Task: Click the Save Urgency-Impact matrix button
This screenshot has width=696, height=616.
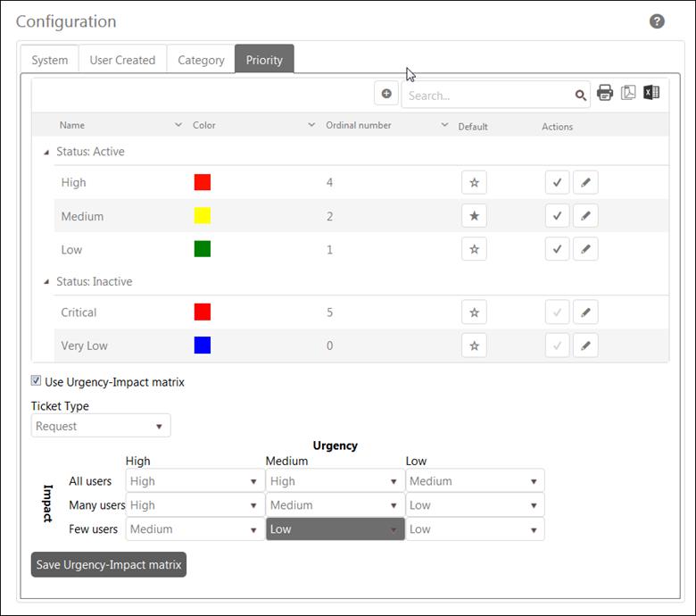Action: point(109,564)
